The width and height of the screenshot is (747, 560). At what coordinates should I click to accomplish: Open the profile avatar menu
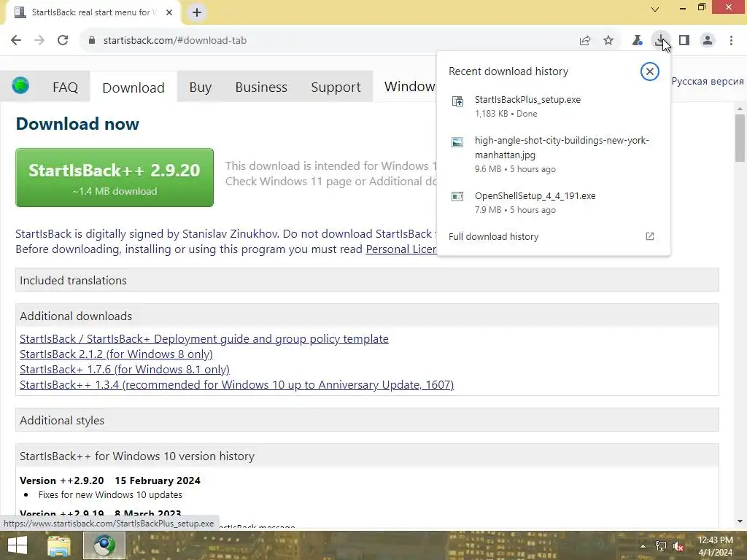[708, 41]
